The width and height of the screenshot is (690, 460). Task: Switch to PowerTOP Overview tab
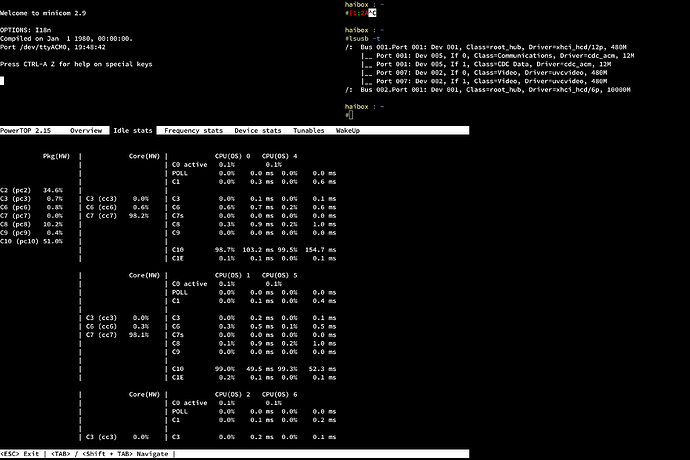click(86, 130)
